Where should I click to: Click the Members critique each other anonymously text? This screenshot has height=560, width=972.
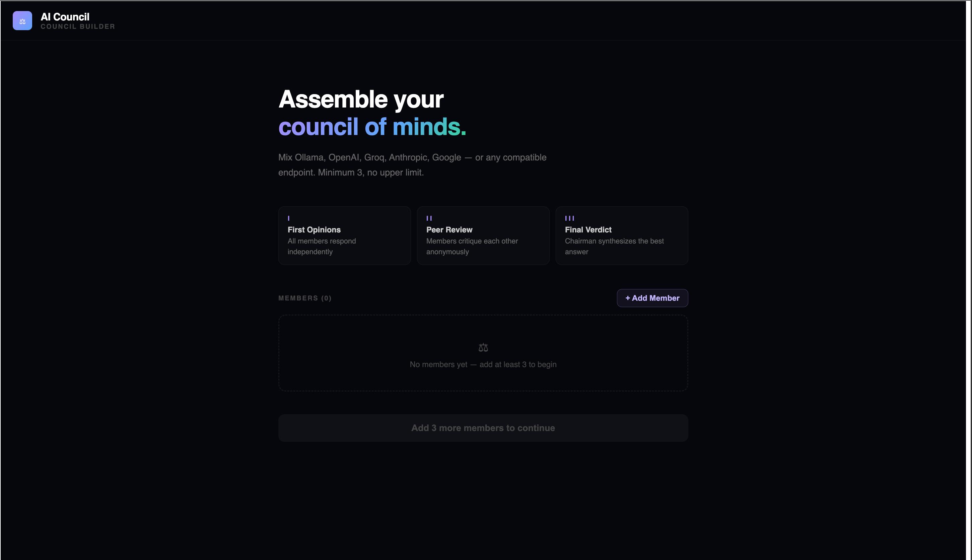(x=472, y=246)
